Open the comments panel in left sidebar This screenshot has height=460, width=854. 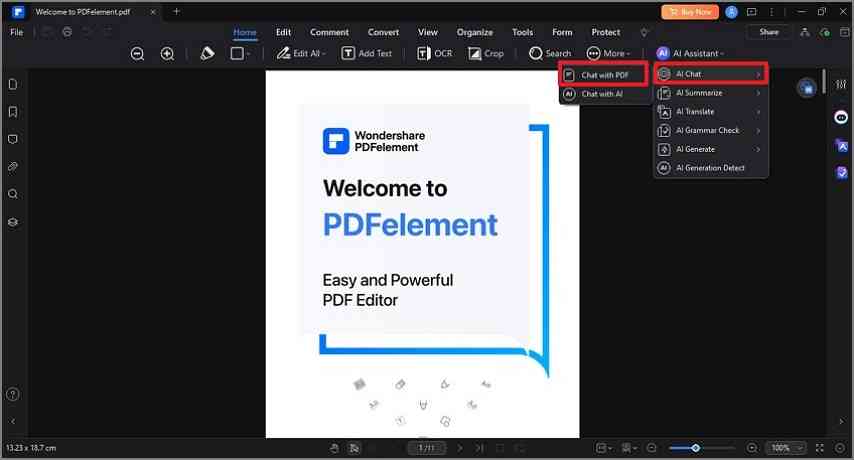coord(13,139)
